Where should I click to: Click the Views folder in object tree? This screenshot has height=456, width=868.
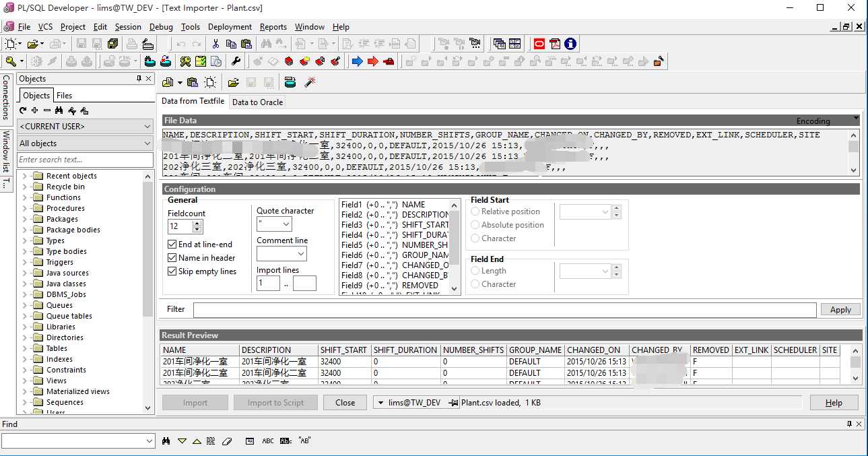pos(57,381)
